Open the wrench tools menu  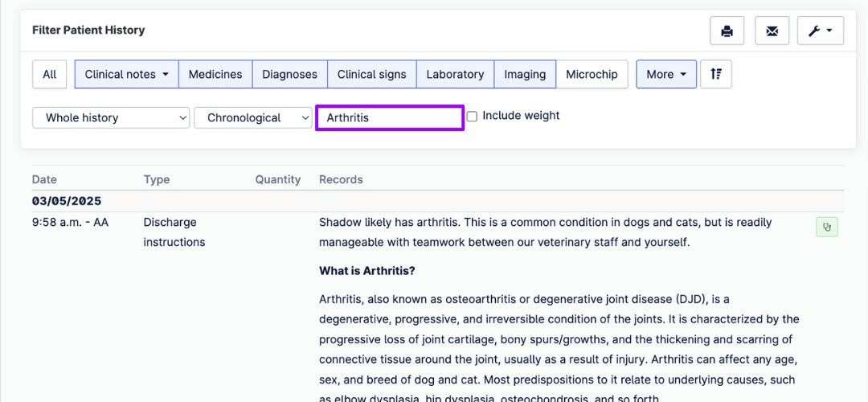click(x=821, y=31)
